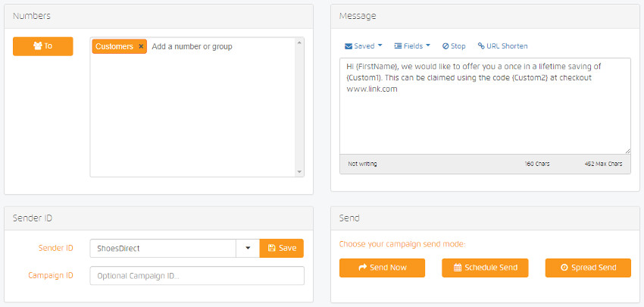Click the Spread Send button
644x307 pixels.
(x=588, y=268)
